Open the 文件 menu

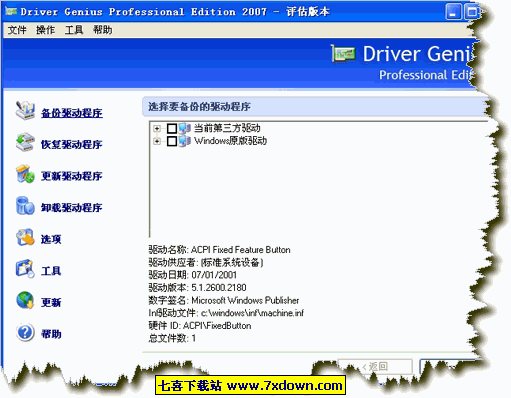coord(17,30)
